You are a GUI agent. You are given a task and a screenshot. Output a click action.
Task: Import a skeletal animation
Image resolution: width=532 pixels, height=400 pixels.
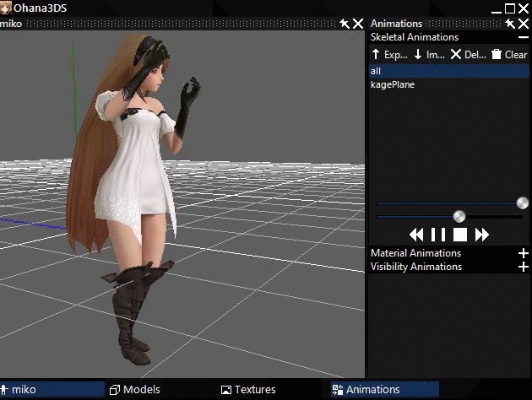coord(430,54)
